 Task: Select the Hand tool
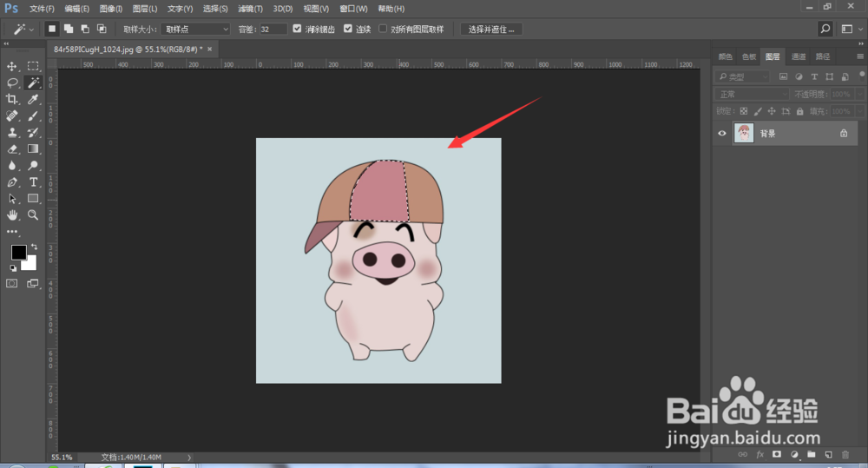tap(11, 214)
